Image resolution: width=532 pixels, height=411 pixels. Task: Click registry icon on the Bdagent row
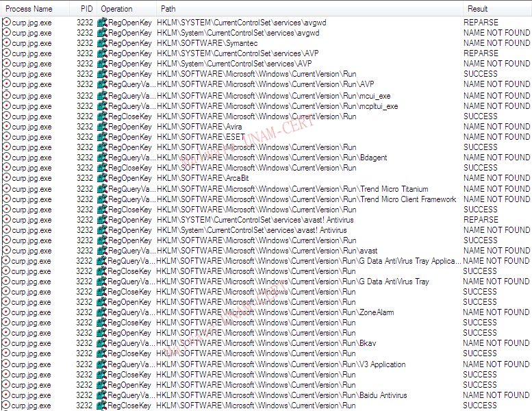click(x=102, y=158)
